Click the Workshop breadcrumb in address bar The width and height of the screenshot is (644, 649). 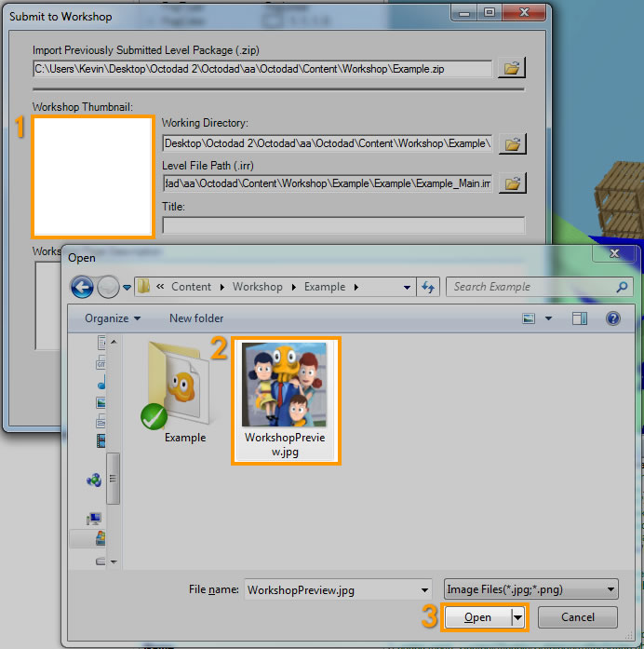[x=257, y=287]
